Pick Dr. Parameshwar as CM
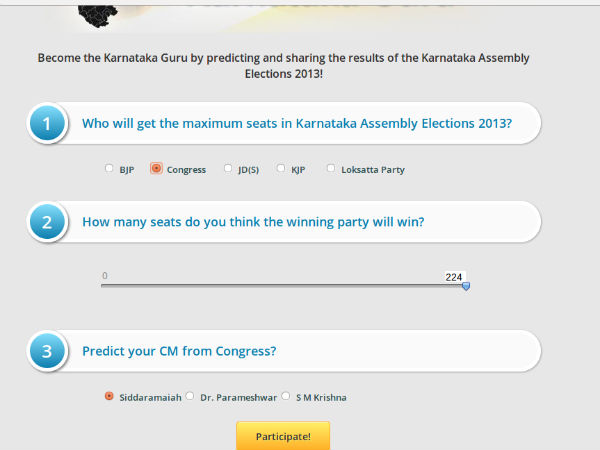Screen dimensions: 600x450 click(x=190, y=396)
